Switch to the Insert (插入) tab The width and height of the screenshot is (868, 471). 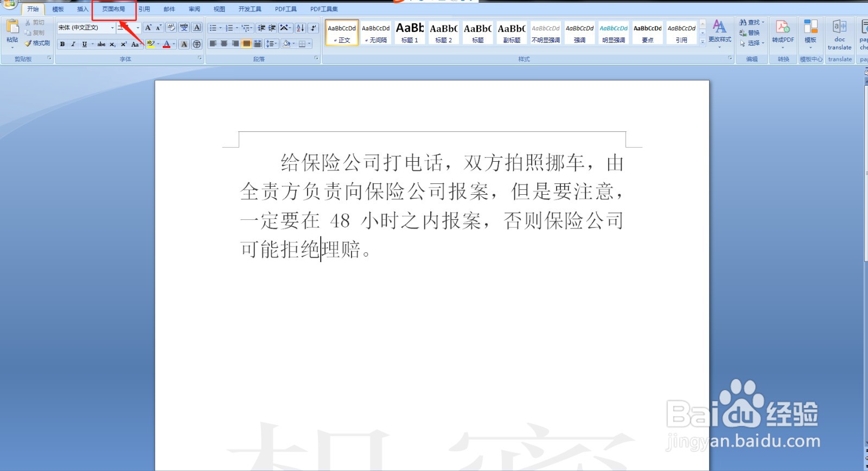(x=82, y=9)
